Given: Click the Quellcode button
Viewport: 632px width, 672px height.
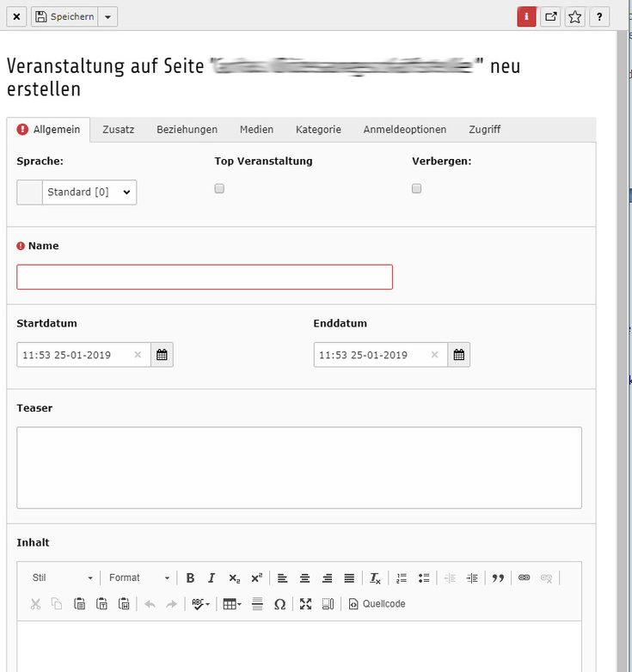Looking at the screenshot, I should tap(377, 604).
